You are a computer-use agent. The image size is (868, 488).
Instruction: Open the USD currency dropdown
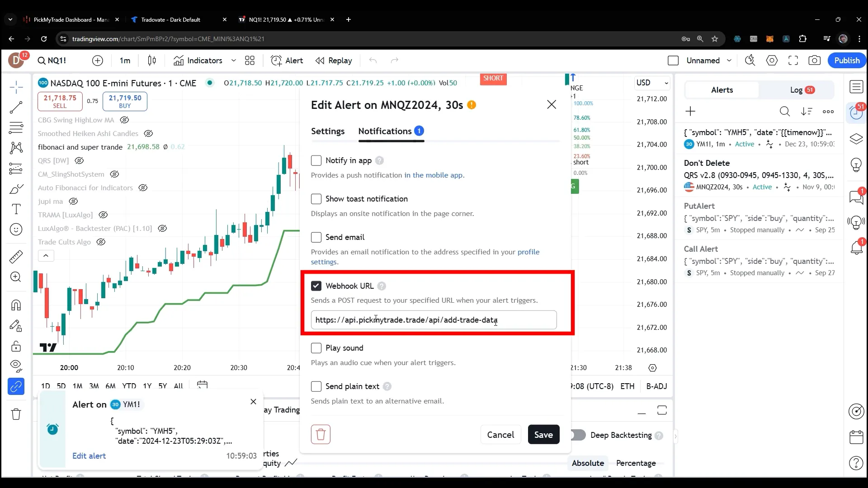click(x=651, y=82)
